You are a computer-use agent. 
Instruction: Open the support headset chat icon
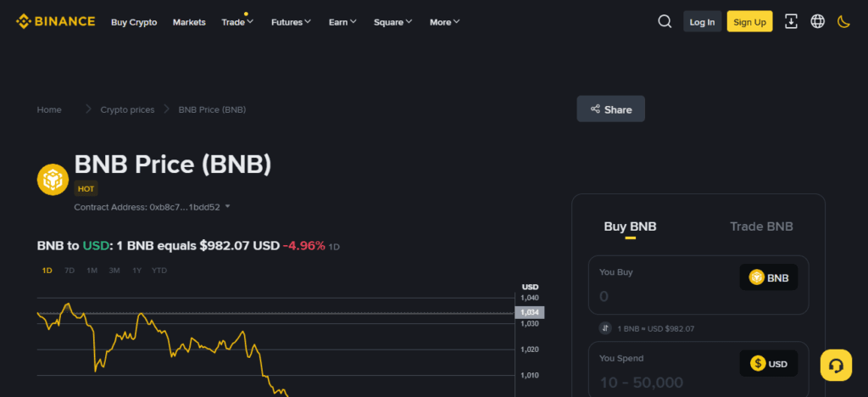pyautogui.click(x=836, y=365)
